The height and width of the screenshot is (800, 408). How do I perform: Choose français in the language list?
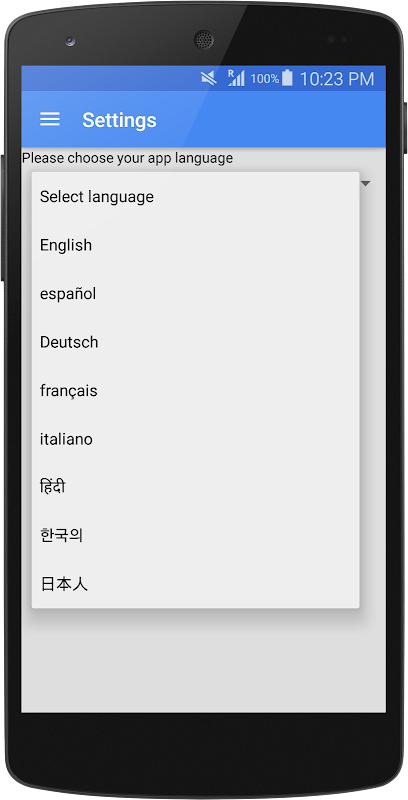(x=195, y=391)
